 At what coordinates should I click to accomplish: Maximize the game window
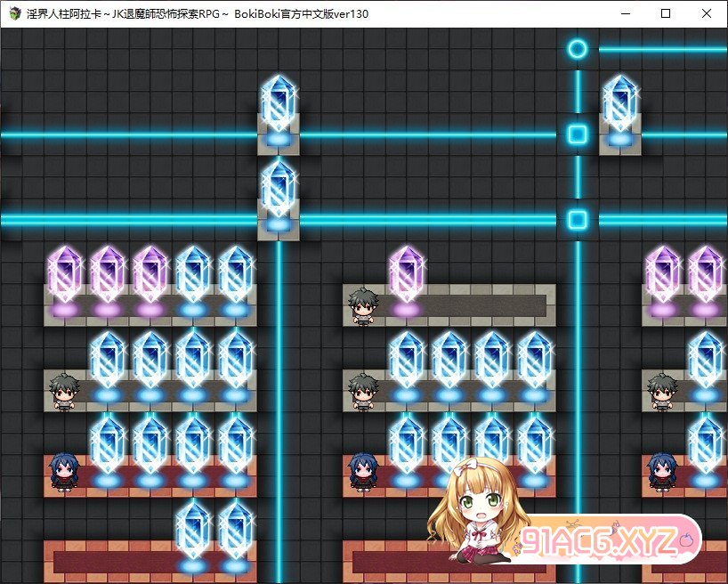666,14
